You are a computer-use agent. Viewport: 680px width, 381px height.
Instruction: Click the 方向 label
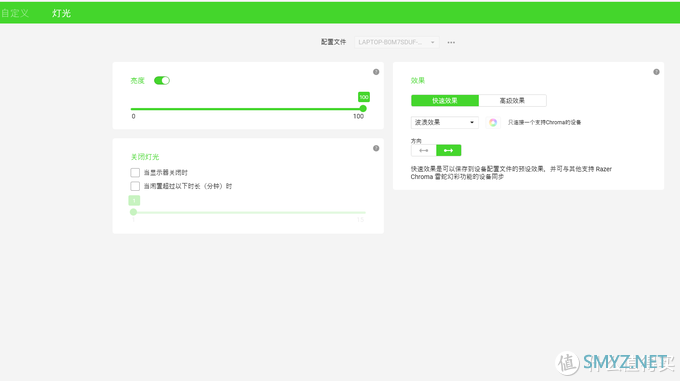click(416, 141)
